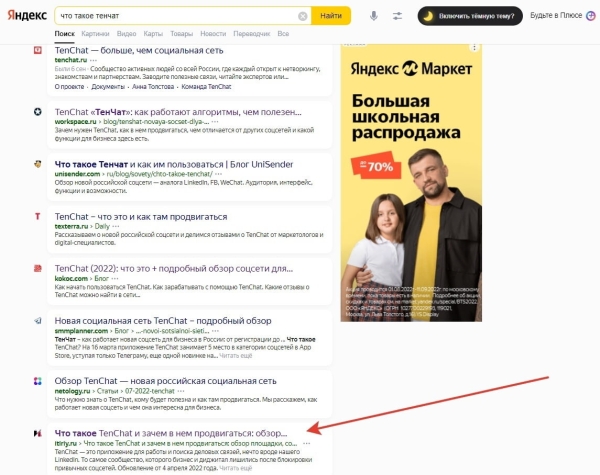Select the Поиск tab
Screen dimensions: 600x475
[65, 34]
